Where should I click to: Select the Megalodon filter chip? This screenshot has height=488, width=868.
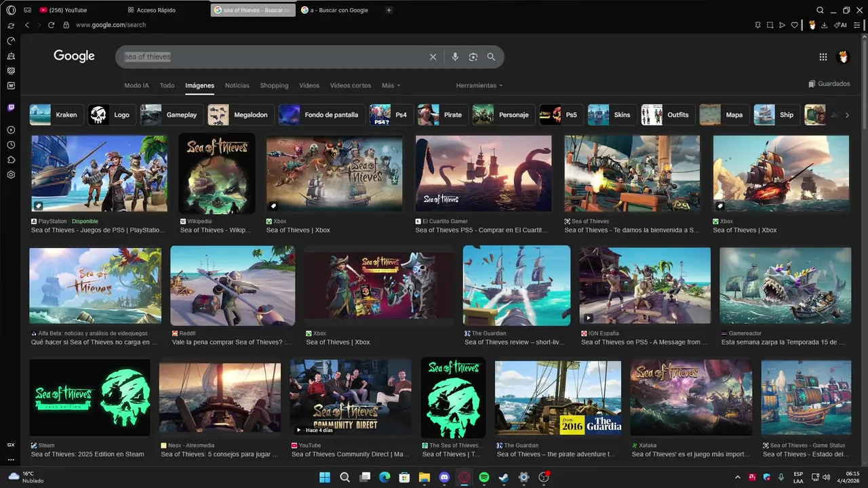point(241,115)
